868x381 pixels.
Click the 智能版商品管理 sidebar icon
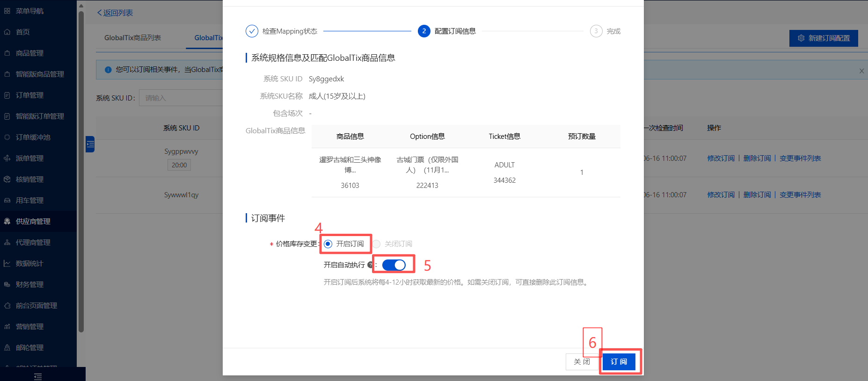coord(7,74)
